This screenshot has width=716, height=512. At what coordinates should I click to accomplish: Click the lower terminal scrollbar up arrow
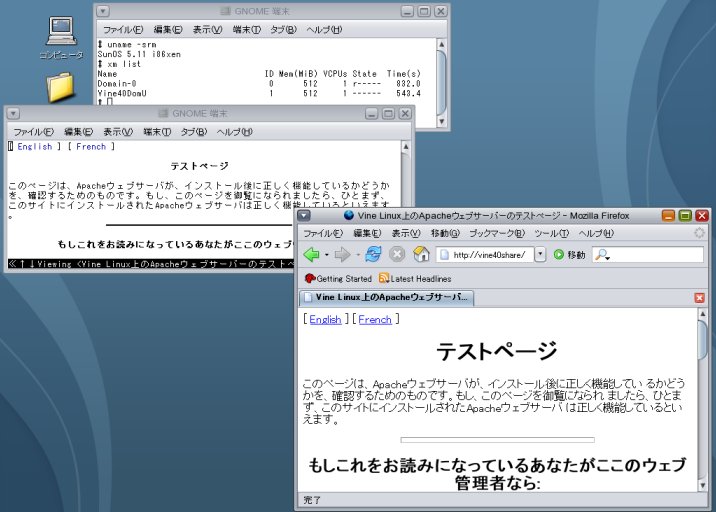(x=405, y=147)
